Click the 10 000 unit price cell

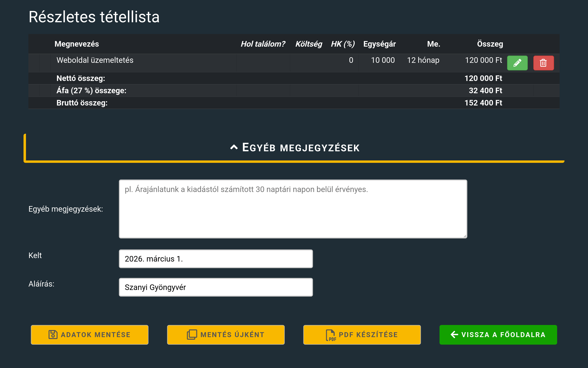(x=383, y=60)
